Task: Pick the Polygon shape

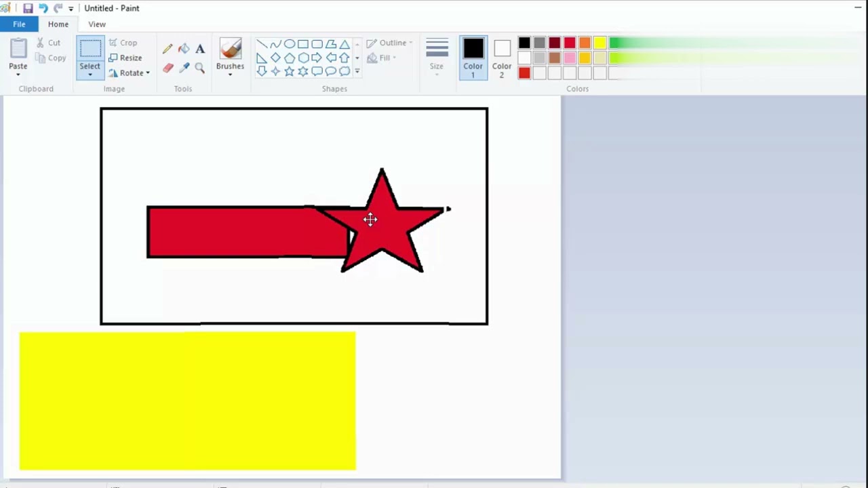Action: coord(331,44)
